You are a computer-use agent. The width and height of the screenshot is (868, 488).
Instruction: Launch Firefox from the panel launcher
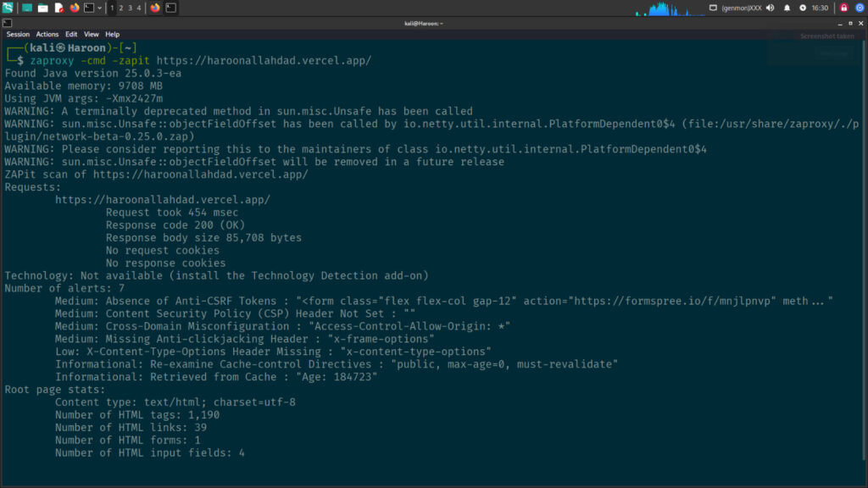pos(75,8)
